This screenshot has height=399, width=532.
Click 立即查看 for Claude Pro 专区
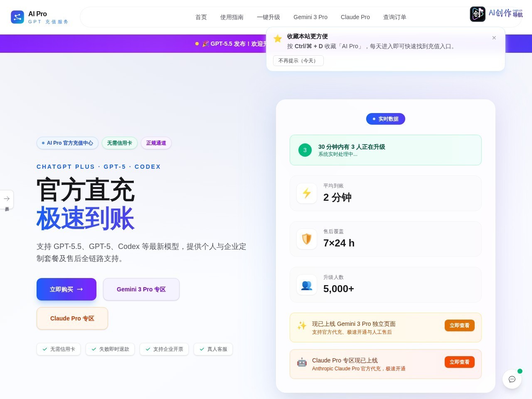(460, 362)
